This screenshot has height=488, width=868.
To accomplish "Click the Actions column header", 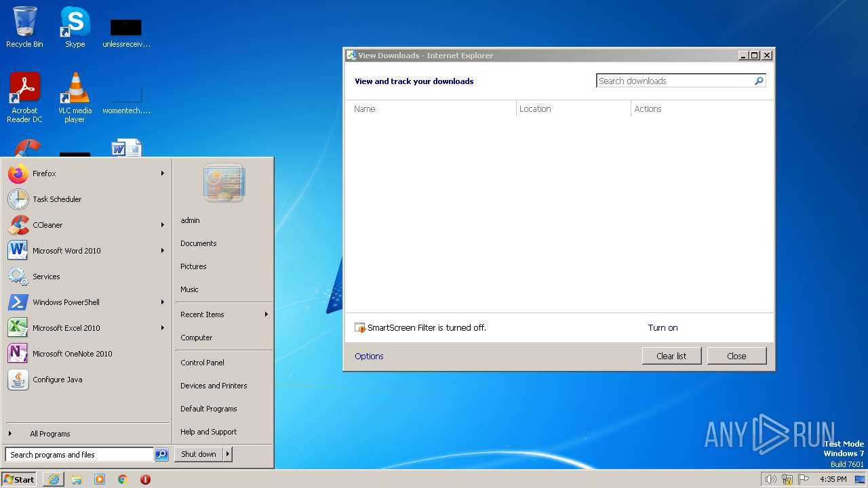I will tap(702, 108).
